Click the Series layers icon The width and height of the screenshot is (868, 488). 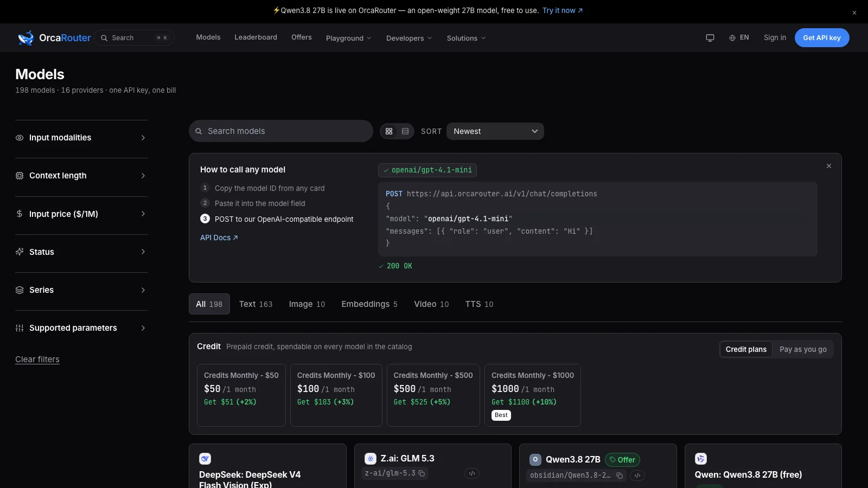tap(20, 290)
